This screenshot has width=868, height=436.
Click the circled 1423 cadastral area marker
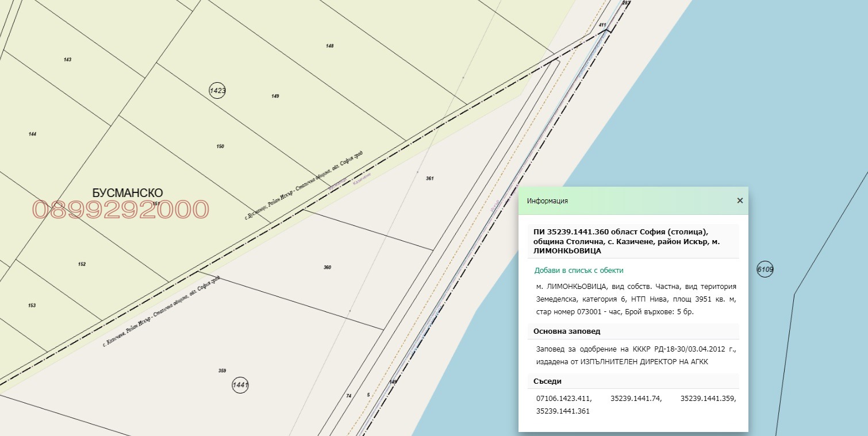217,90
